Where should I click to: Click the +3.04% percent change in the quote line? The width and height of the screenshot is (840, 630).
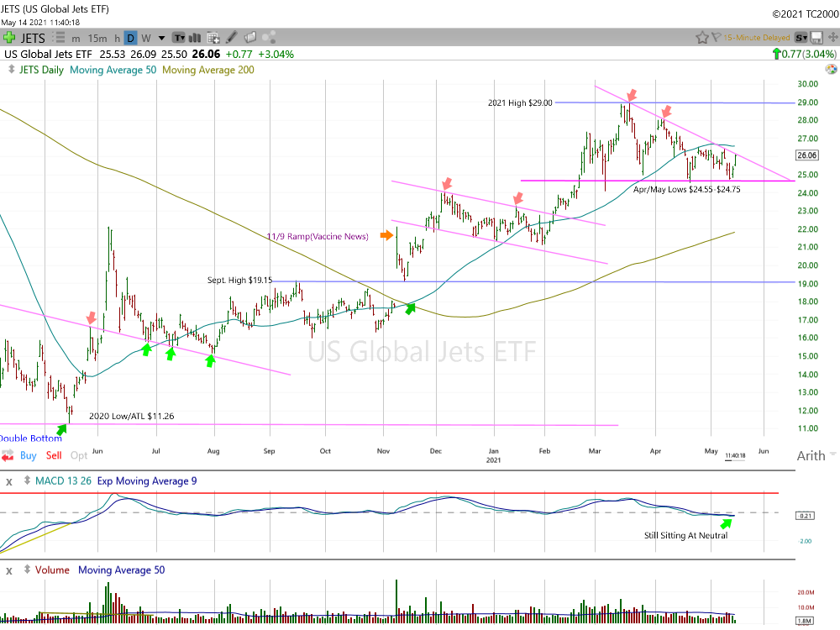276,54
